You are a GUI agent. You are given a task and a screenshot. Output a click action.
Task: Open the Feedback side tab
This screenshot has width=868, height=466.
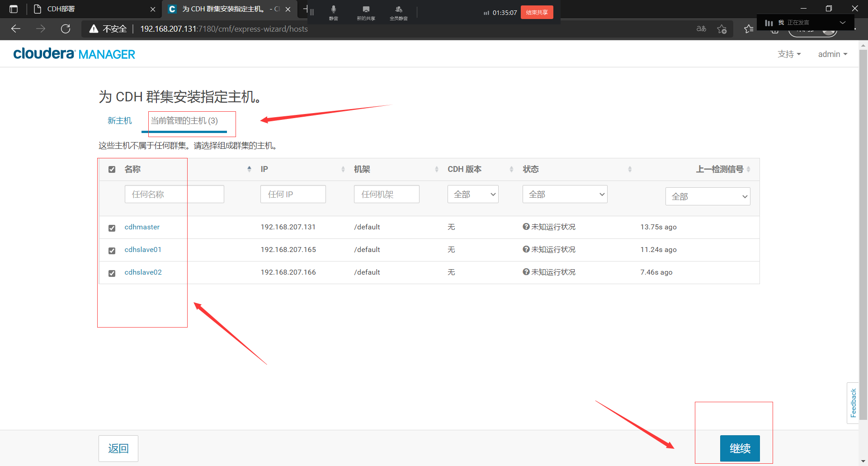click(853, 403)
